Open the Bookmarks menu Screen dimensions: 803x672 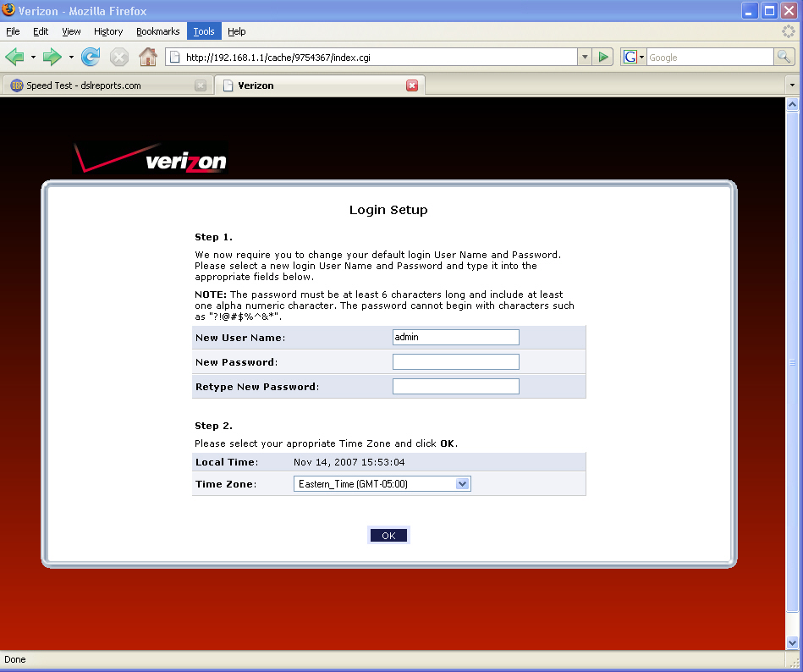(157, 31)
